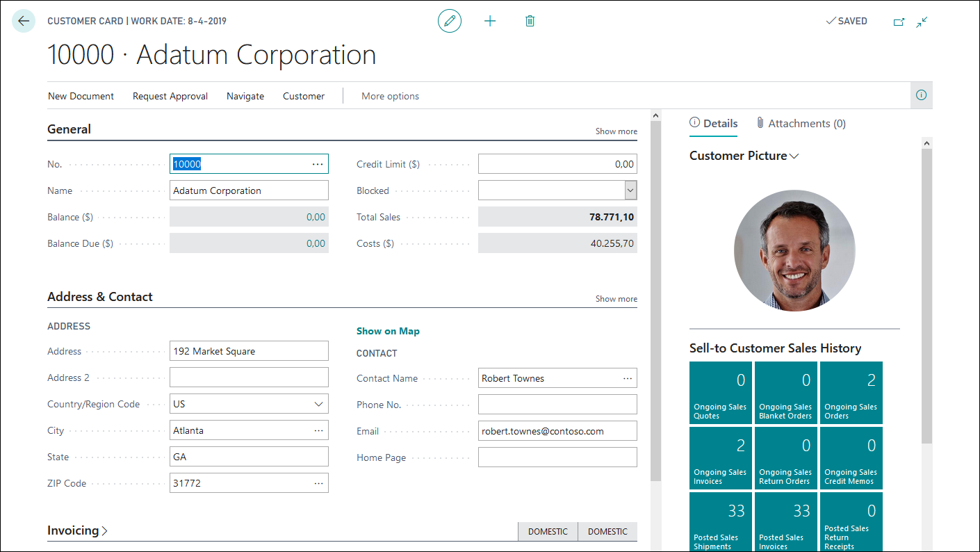The width and height of the screenshot is (980, 552).
Task: Open the New Document menu
Action: pyautogui.click(x=81, y=96)
